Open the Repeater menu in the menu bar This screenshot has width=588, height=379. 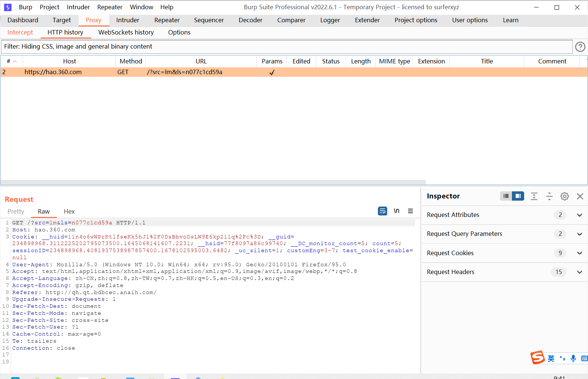pos(110,7)
